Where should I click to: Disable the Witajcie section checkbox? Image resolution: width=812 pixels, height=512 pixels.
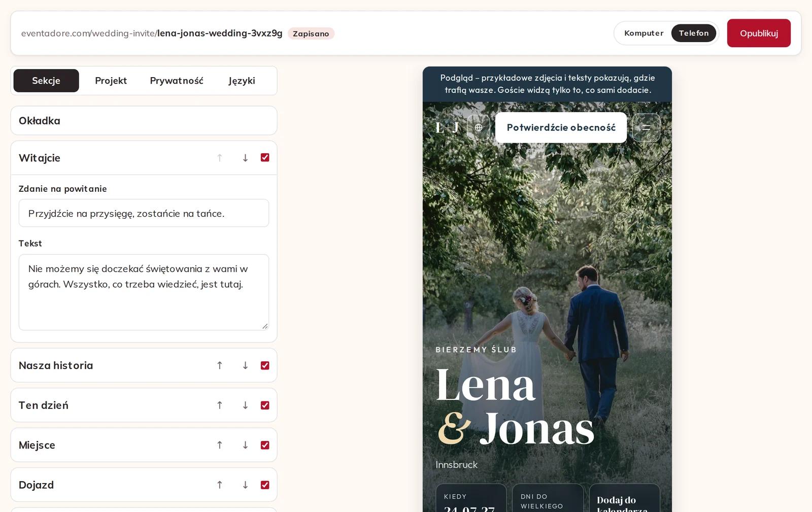click(x=265, y=157)
